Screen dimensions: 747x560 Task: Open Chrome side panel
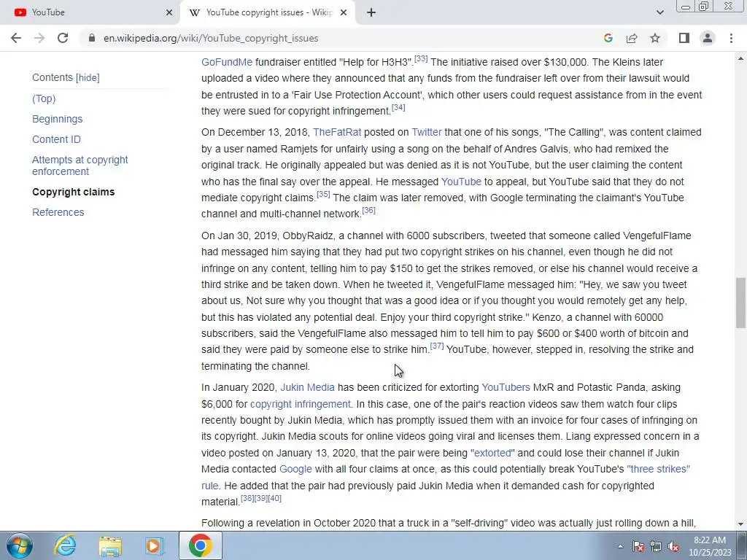tap(684, 38)
